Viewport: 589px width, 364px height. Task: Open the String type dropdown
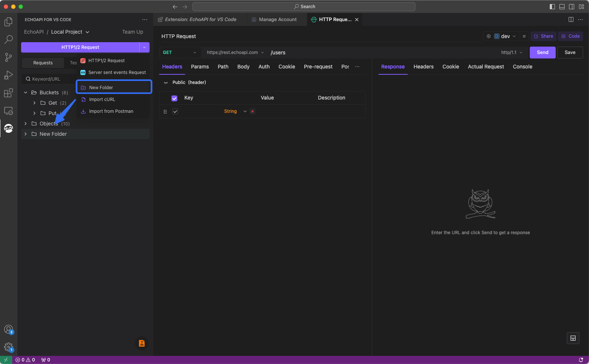pyautogui.click(x=235, y=111)
